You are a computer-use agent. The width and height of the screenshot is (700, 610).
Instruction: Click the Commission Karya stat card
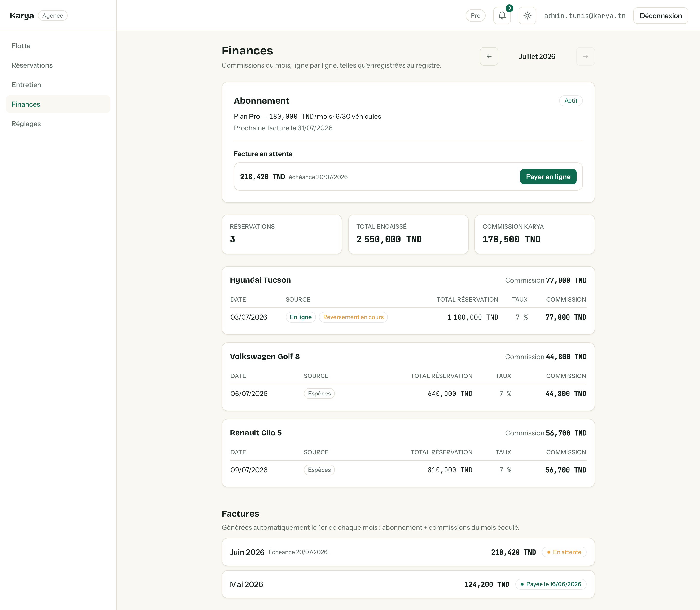click(534, 234)
